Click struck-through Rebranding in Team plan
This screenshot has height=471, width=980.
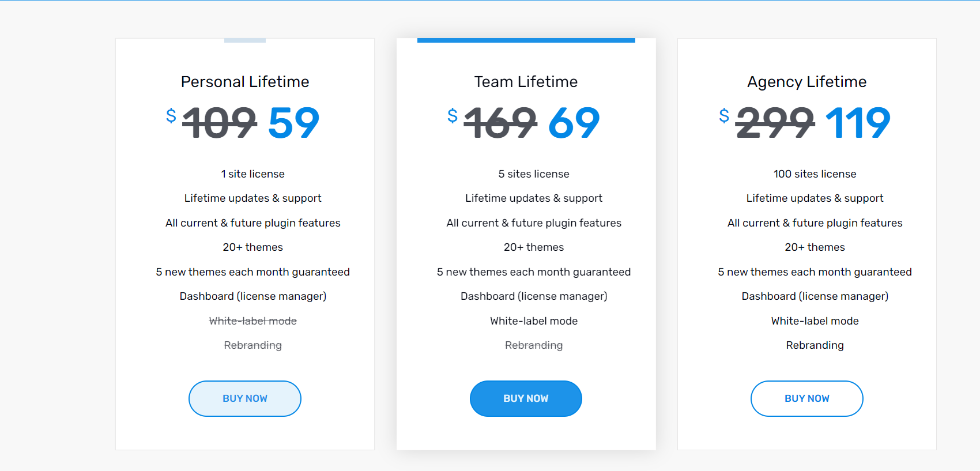(x=534, y=345)
